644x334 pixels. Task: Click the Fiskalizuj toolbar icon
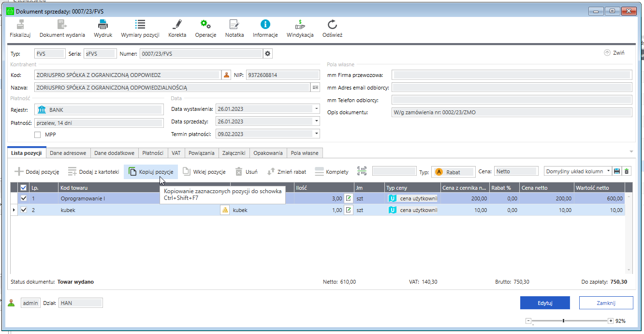click(20, 25)
